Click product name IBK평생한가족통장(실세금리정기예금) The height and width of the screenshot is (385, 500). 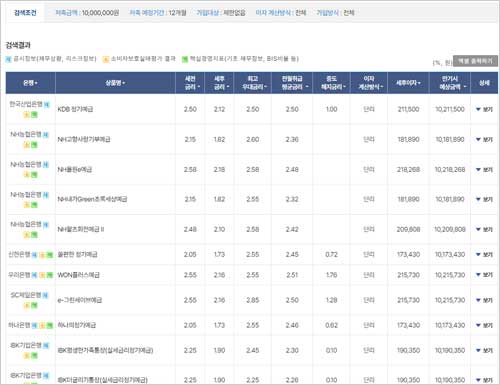(x=105, y=350)
